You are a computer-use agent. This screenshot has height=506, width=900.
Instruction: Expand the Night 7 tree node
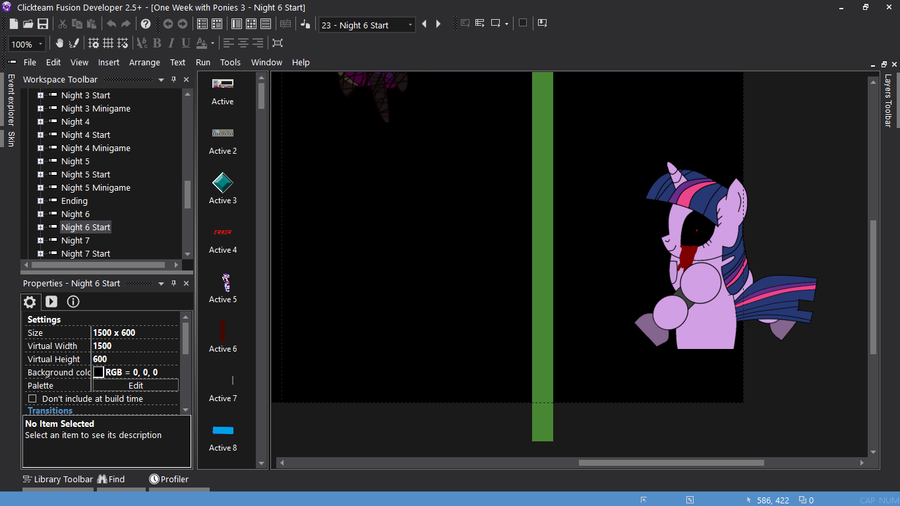40,240
